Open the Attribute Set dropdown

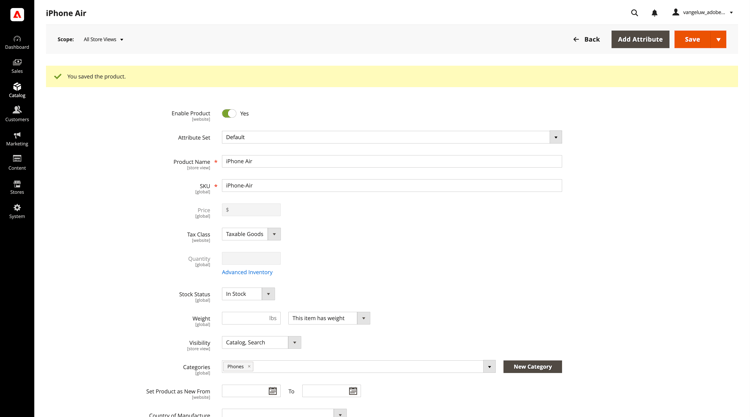[x=392, y=137]
